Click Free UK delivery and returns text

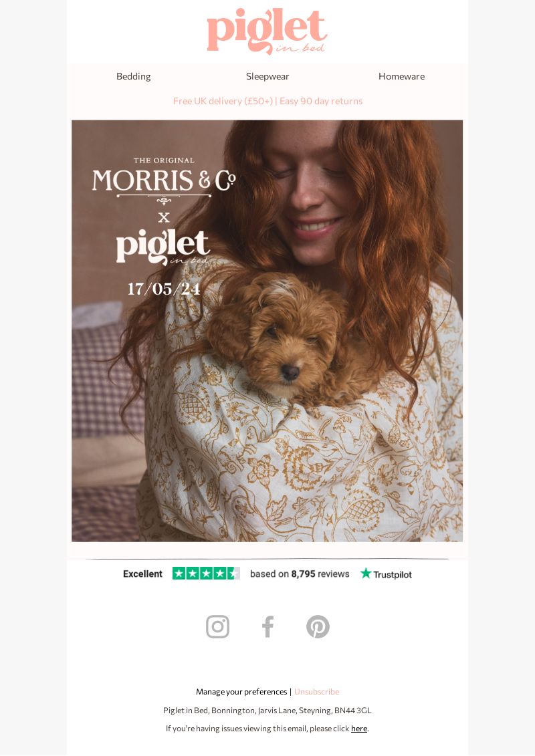[267, 101]
